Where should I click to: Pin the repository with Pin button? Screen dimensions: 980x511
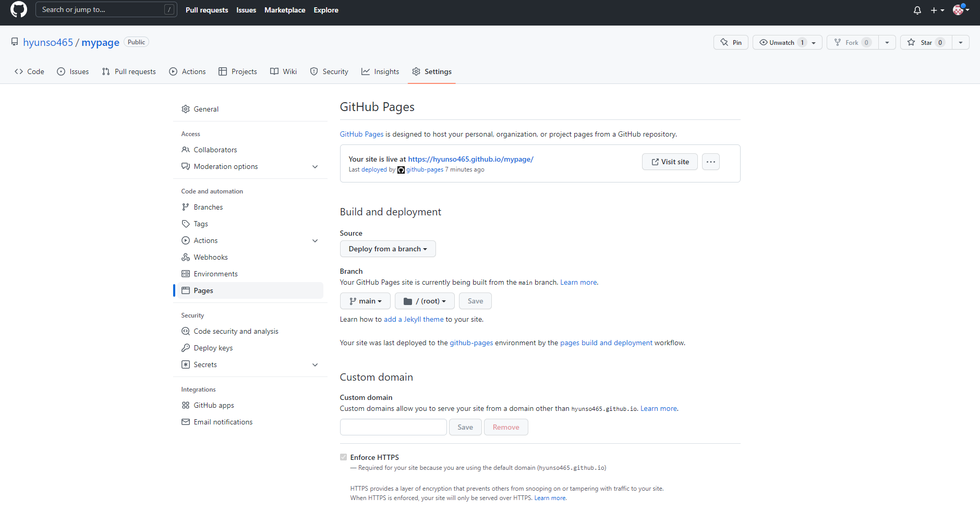pyautogui.click(x=731, y=42)
